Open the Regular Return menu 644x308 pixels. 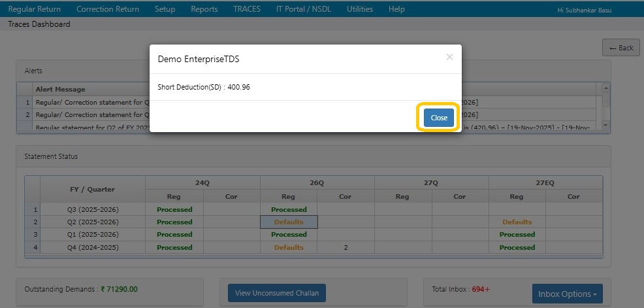tap(35, 9)
